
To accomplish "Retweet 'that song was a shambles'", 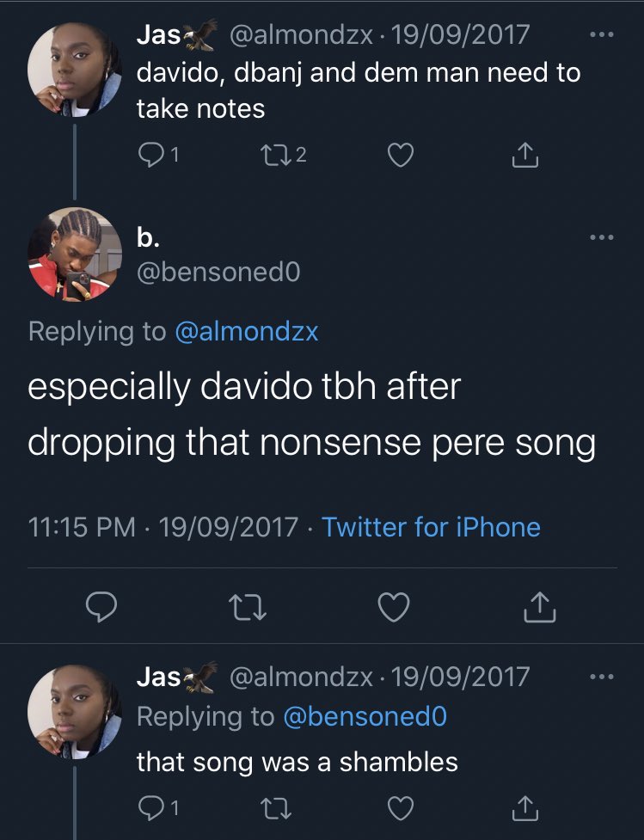I will [x=274, y=808].
